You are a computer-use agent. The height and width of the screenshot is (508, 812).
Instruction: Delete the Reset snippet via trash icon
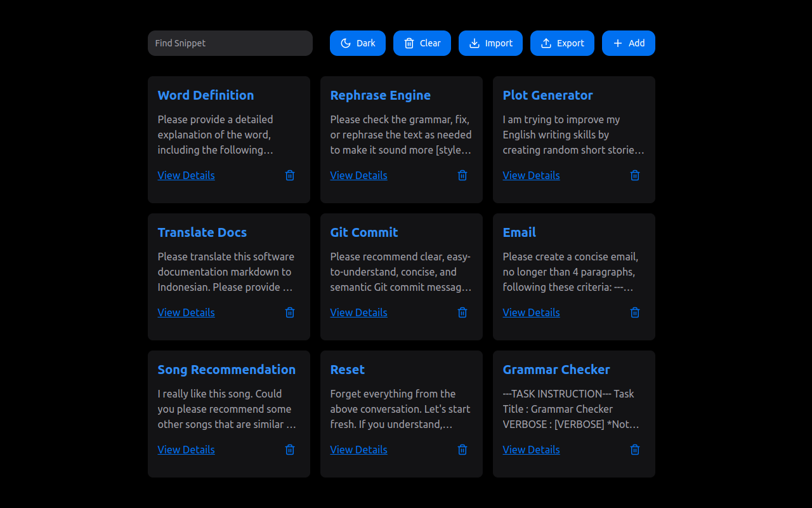(462, 450)
